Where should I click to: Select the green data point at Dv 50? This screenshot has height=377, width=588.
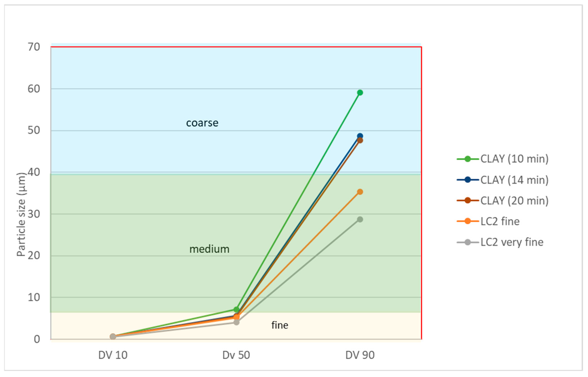(236, 309)
